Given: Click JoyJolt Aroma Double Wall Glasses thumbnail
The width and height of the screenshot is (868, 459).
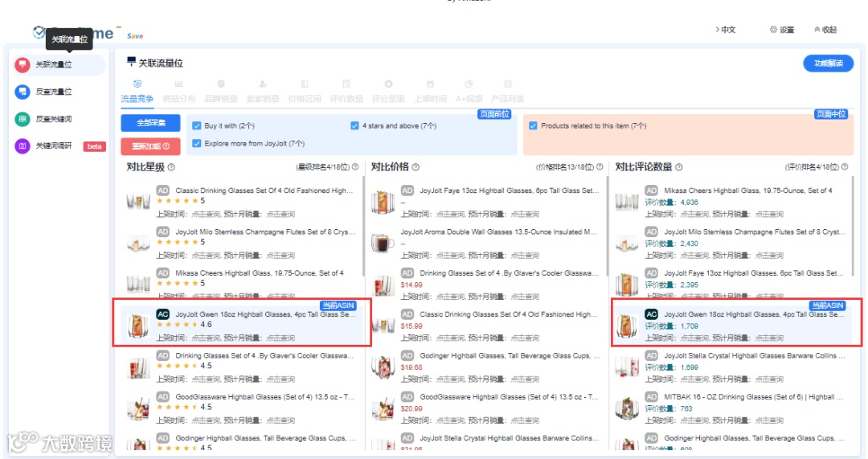Looking at the screenshot, I should pyautogui.click(x=383, y=243).
